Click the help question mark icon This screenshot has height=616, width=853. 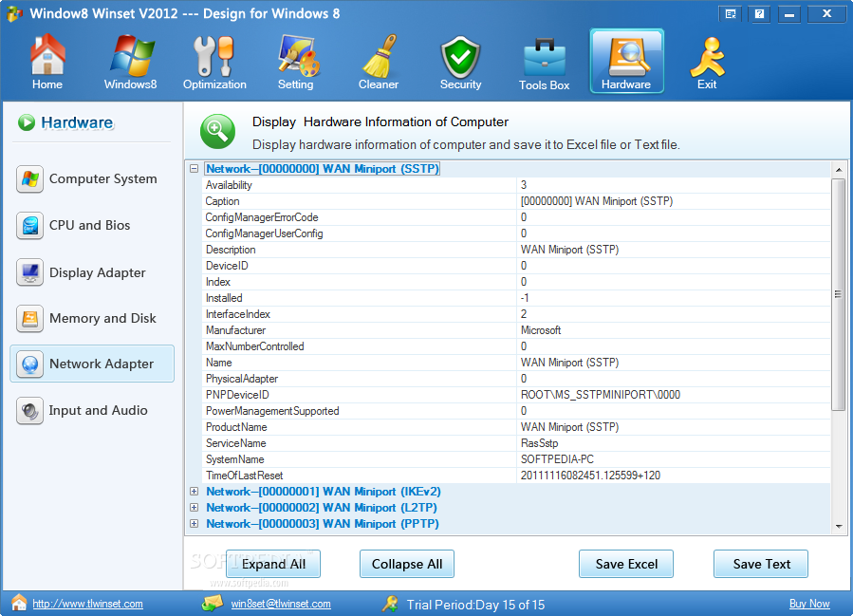(x=759, y=14)
